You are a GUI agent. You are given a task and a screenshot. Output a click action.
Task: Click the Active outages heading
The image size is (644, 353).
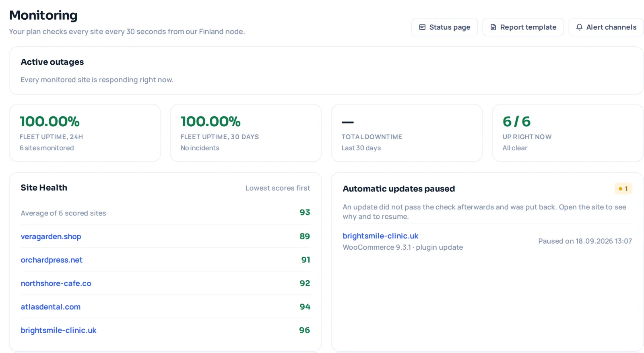pyautogui.click(x=52, y=62)
